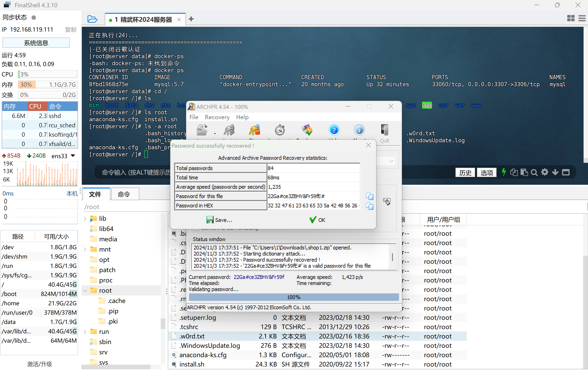
Task: Click ARCHPR About info icon
Action: tap(359, 130)
